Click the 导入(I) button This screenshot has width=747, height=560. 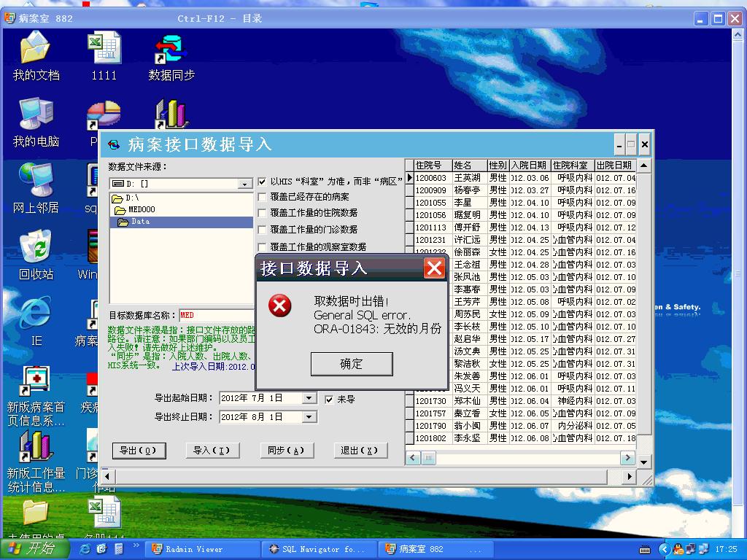[212, 451]
